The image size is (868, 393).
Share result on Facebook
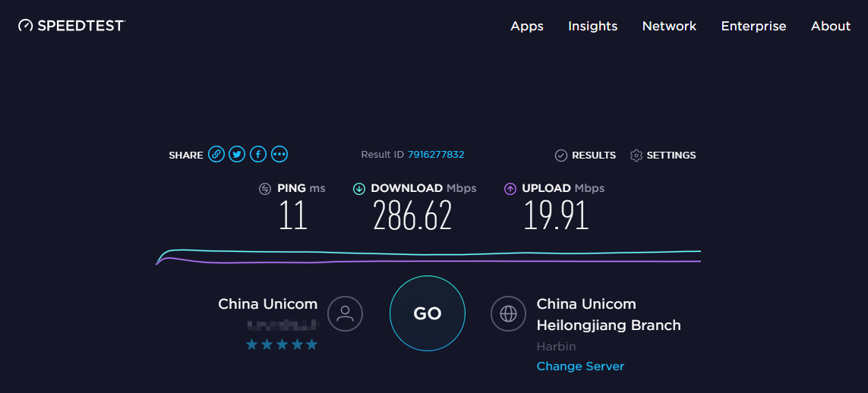258,154
